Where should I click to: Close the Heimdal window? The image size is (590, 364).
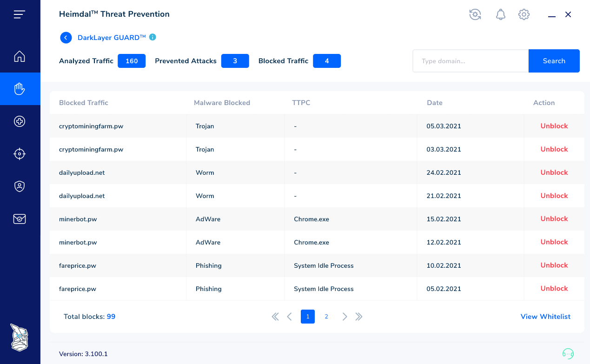[x=568, y=14]
